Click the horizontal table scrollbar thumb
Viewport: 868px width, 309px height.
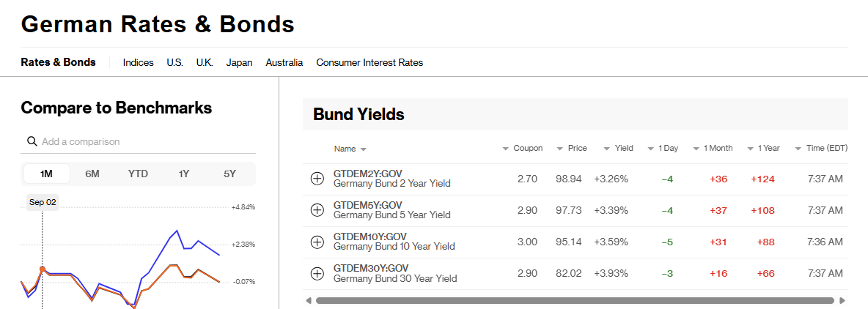(x=575, y=301)
